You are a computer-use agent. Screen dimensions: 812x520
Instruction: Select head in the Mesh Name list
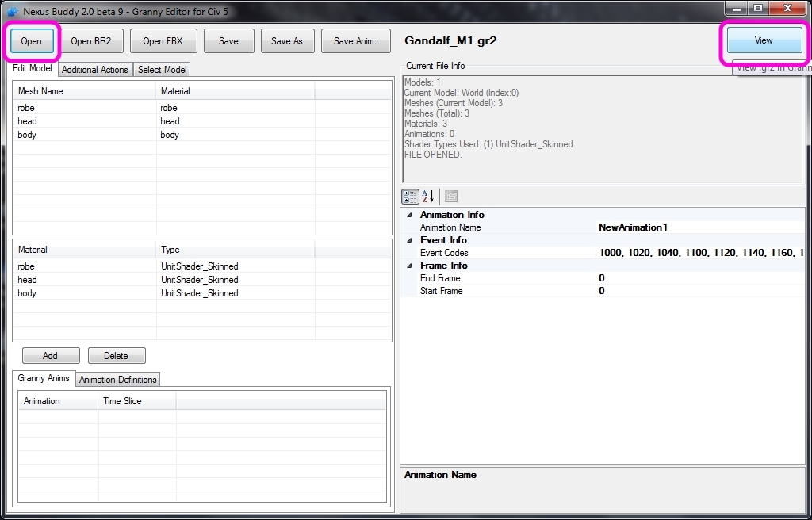27,121
